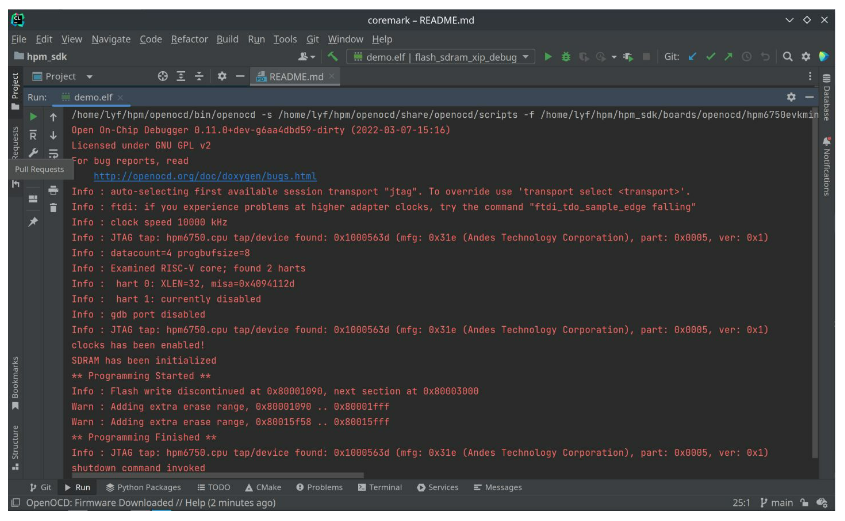Click Git commit checkmark icon
This screenshot has width=845, height=521.
(711, 57)
